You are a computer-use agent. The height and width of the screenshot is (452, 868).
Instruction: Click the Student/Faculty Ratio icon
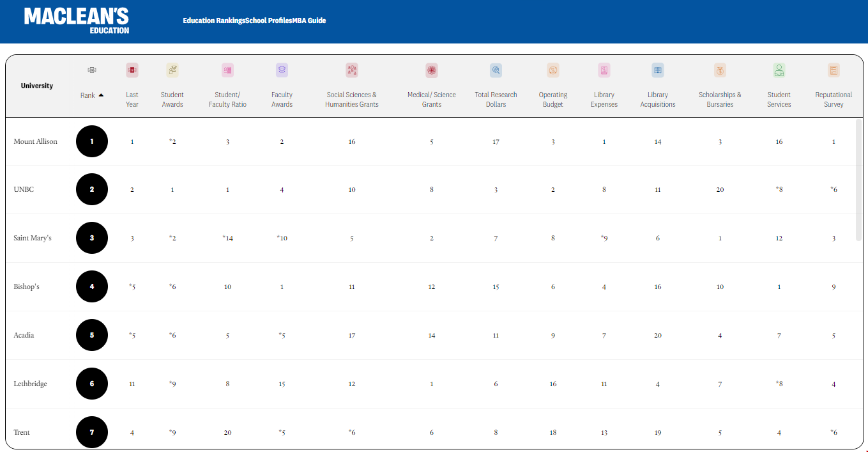pyautogui.click(x=227, y=70)
